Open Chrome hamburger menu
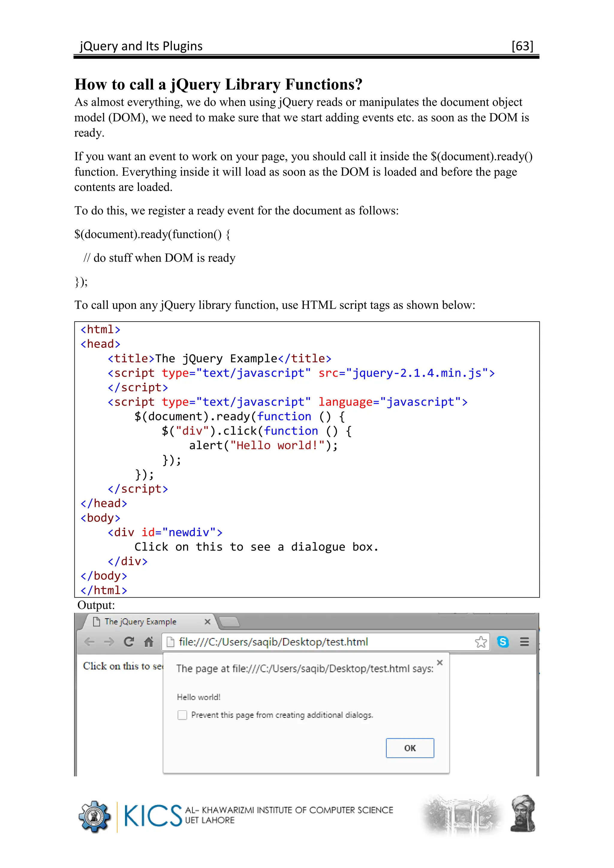The height and width of the screenshot is (868, 614). tap(524, 642)
